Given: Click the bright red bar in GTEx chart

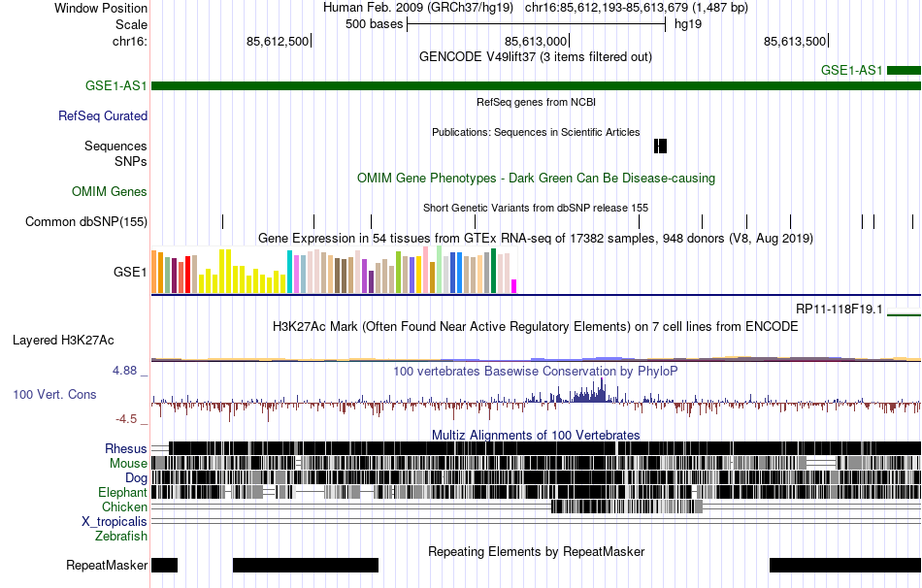Looking at the screenshot, I should [x=188, y=275].
